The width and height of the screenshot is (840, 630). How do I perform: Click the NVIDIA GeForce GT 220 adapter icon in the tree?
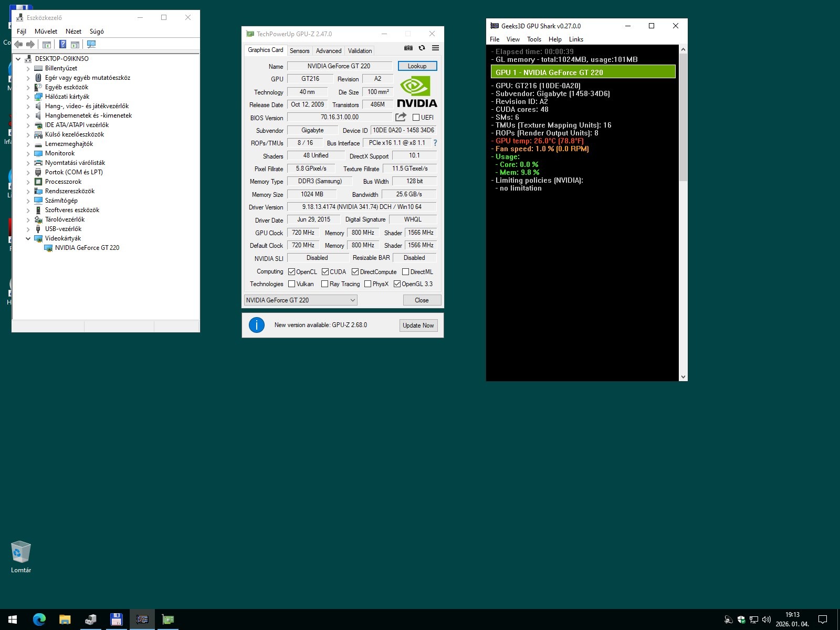48,248
